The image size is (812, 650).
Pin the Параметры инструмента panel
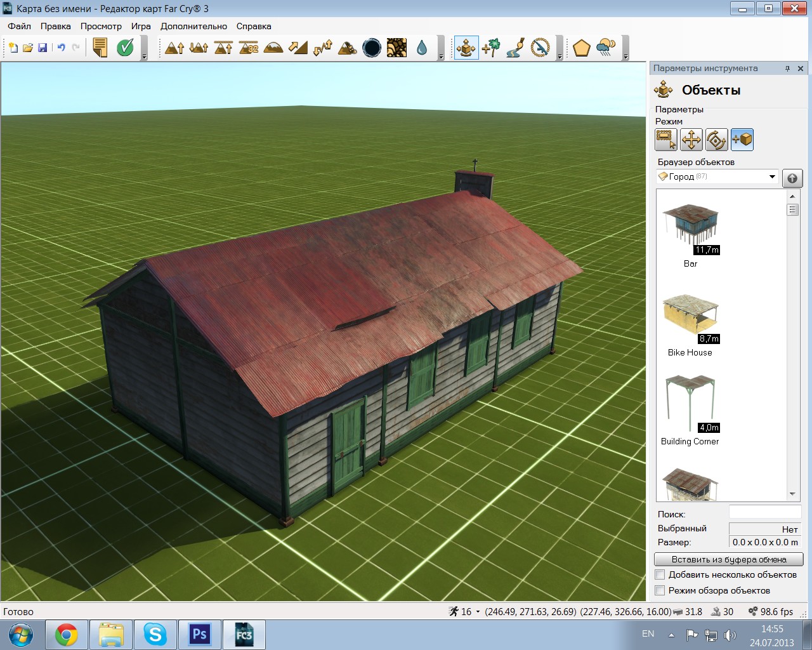[x=787, y=69]
